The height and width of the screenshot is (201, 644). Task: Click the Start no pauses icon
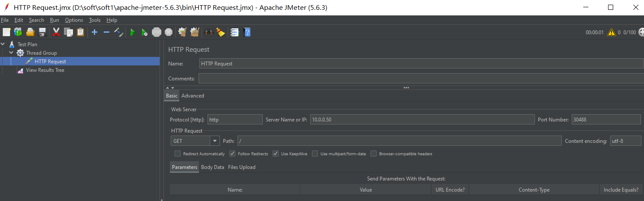(x=145, y=32)
